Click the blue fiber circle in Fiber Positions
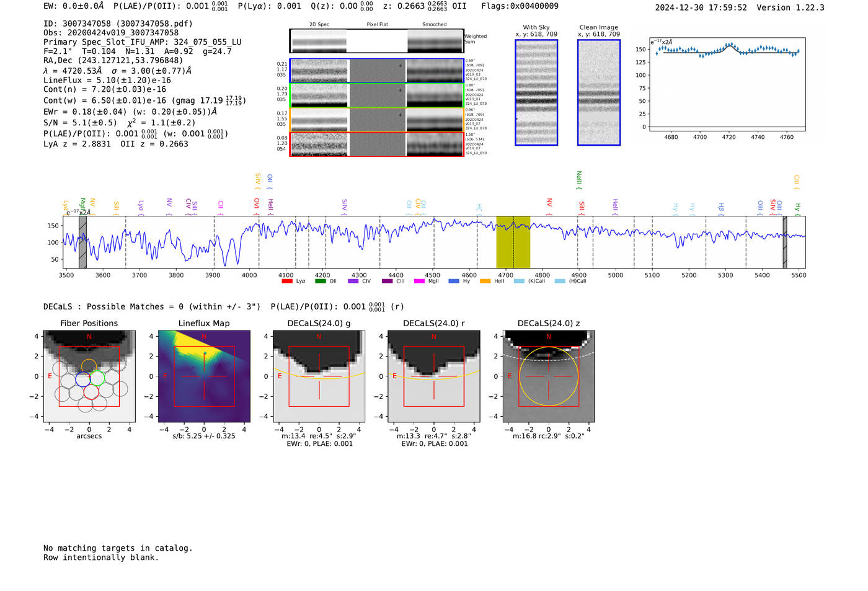 [x=82, y=379]
